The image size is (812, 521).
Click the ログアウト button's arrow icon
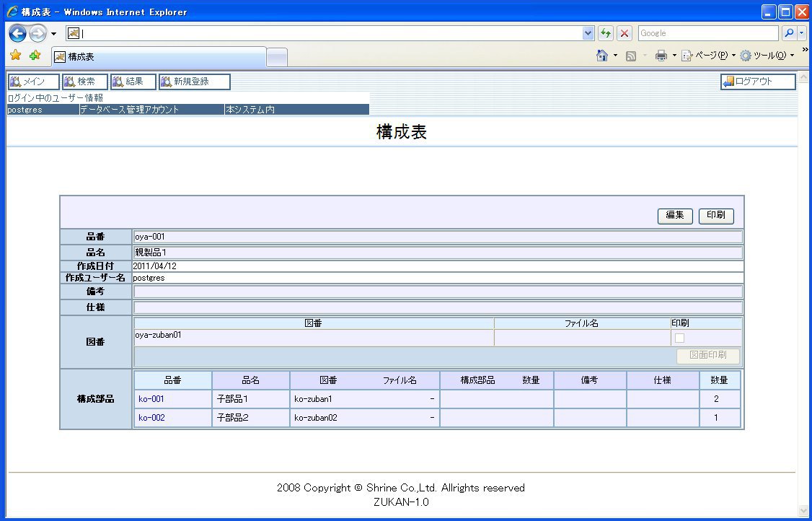pos(728,82)
